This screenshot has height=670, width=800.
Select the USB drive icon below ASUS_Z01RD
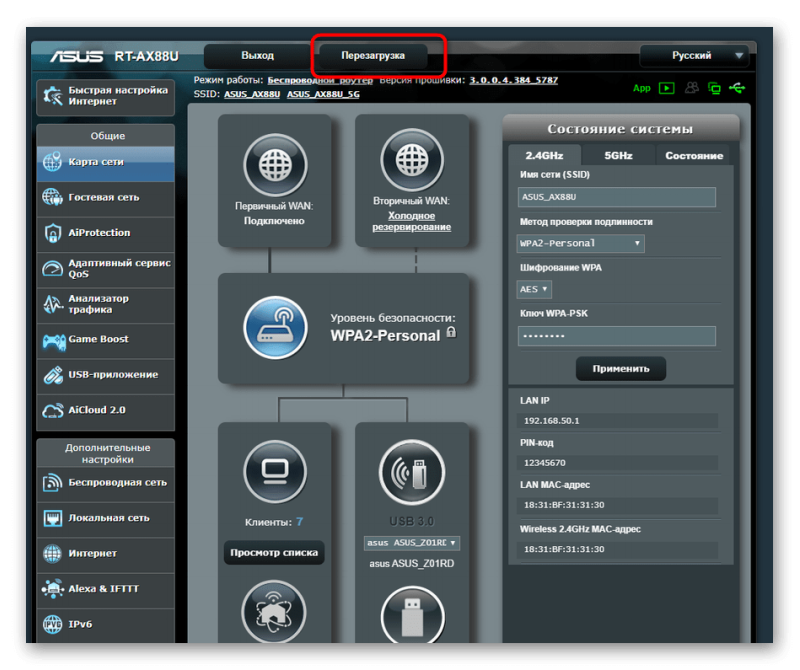412,615
